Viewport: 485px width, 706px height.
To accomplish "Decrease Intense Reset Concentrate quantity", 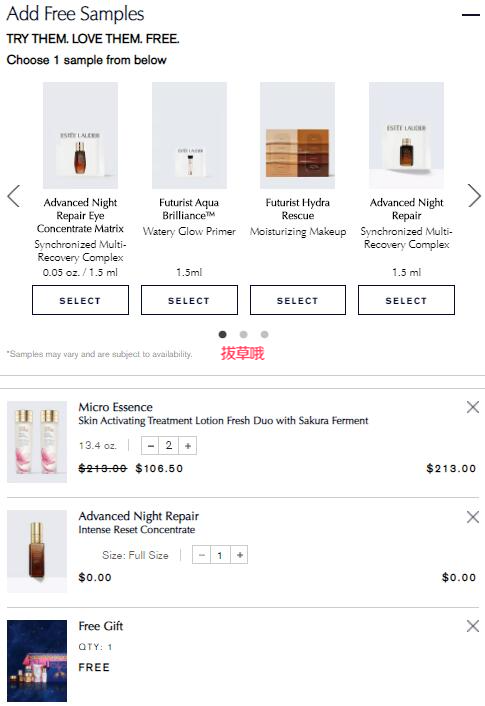I will coord(201,555).
